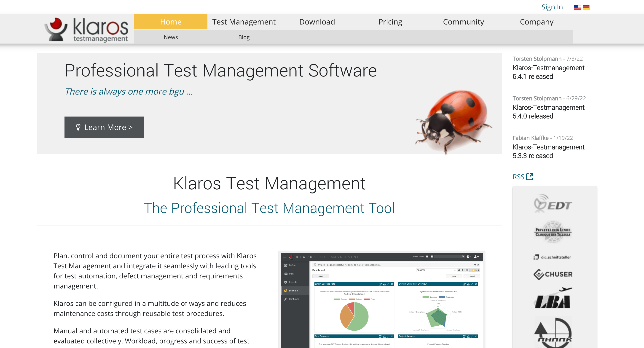Click 'Torsten Stolpmann - 7/3/22' byline
644x348 pixels.
[x=547, y=59]
